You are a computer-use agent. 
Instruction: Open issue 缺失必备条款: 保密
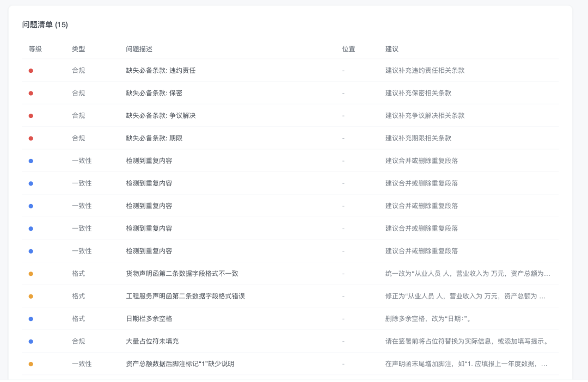pyautogui.click(x=154, y=93)
